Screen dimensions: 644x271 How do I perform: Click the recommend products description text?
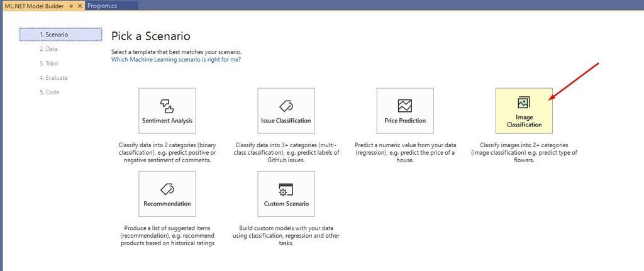coord(167,236)
